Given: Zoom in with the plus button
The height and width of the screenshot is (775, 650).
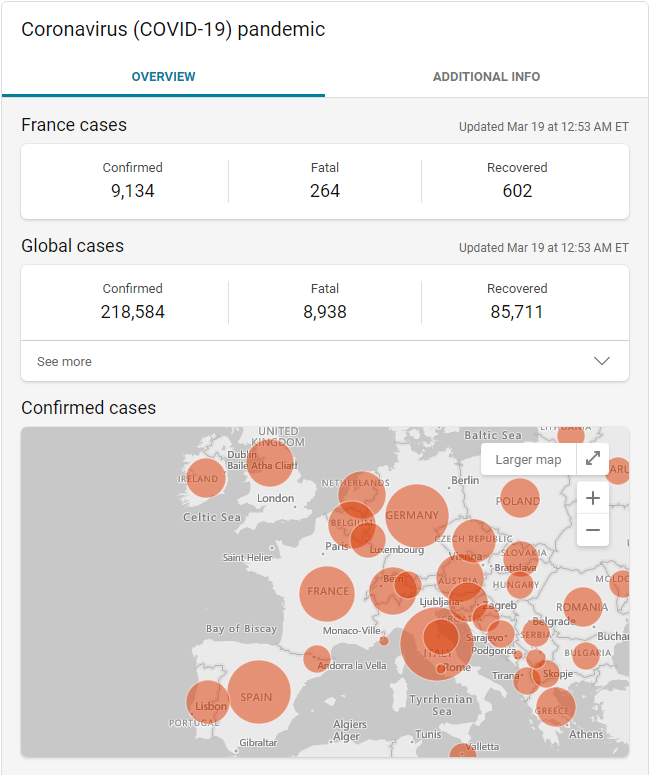Looking at the screenshot, I should 593,498.
